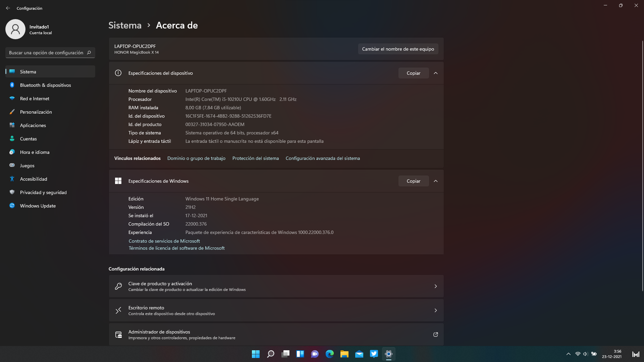The width and height of the screenshot is (644, 362).
Task: Open volume control in system tray
Action: pos(585,354)
